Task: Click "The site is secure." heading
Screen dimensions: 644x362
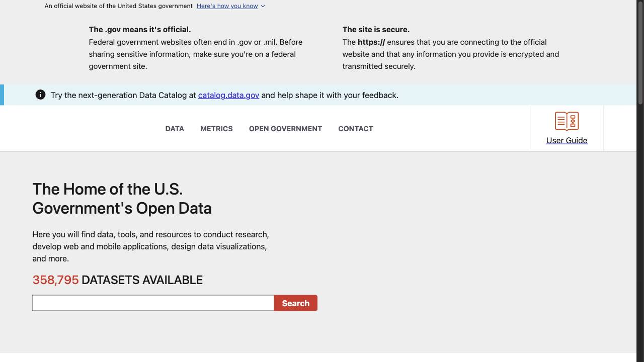Action: [376, 30]
